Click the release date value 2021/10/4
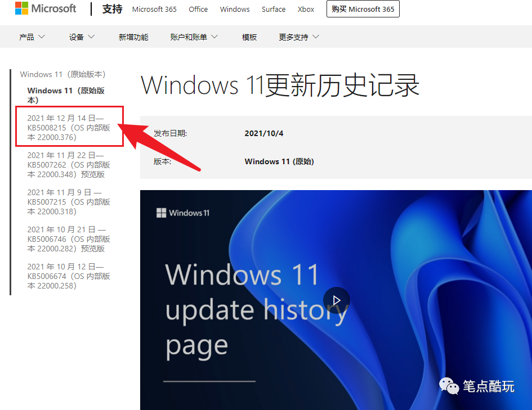This screenshot has width=532, height=410. click(x=264, y=133)
